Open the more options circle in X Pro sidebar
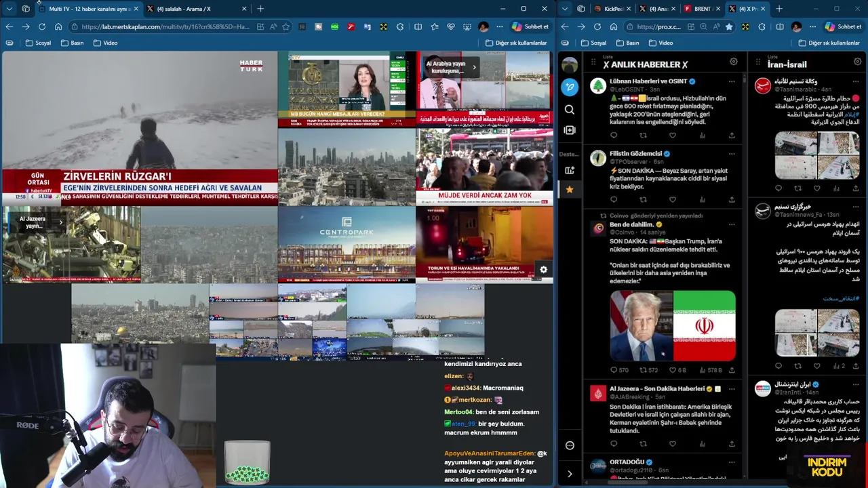The image size is (868, 488). 570,445
